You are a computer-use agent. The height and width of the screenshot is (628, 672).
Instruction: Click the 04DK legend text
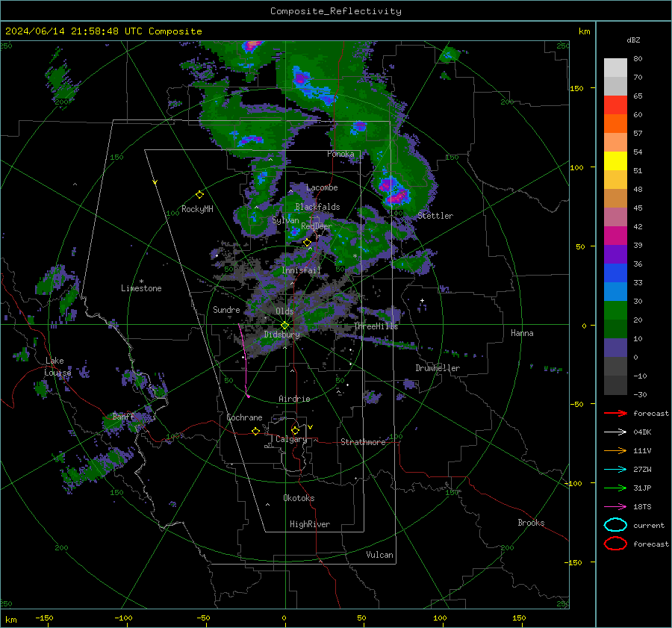[x=642, y=432]
